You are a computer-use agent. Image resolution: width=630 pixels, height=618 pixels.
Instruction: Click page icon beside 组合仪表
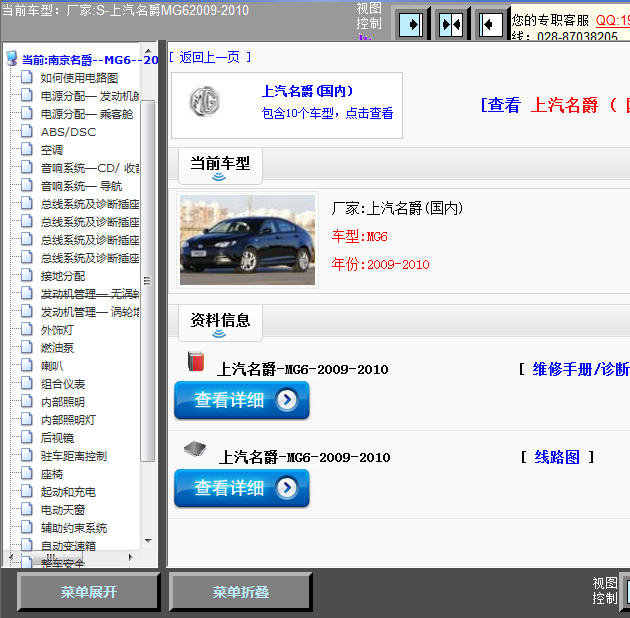27,383
